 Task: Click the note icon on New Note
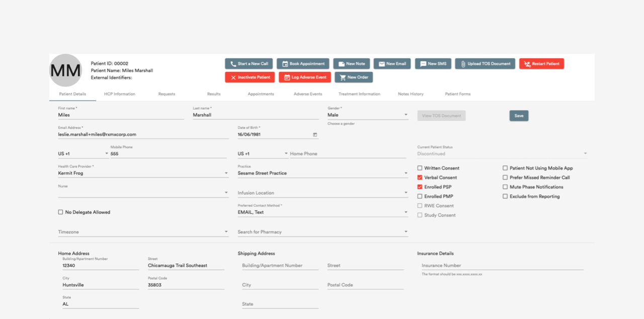342,64
